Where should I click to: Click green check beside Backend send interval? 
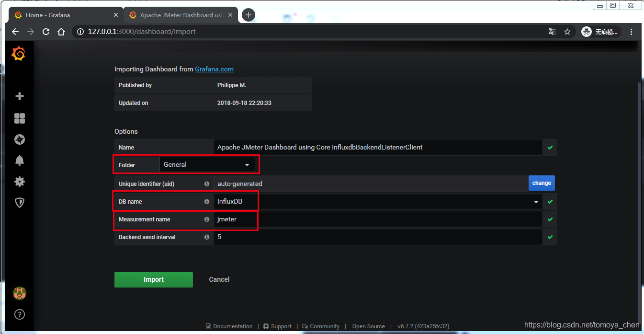pos(550,237)
